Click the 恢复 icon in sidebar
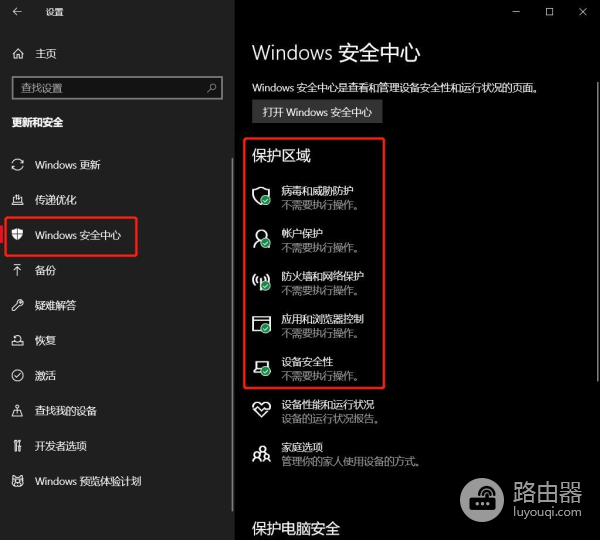This screenshot has width=600, height=540. (18, 340)
